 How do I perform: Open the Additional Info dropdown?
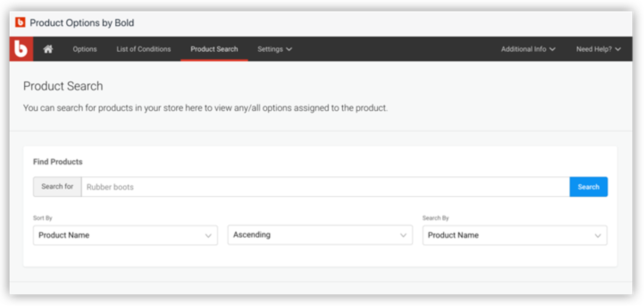click(x=524, y=49)
